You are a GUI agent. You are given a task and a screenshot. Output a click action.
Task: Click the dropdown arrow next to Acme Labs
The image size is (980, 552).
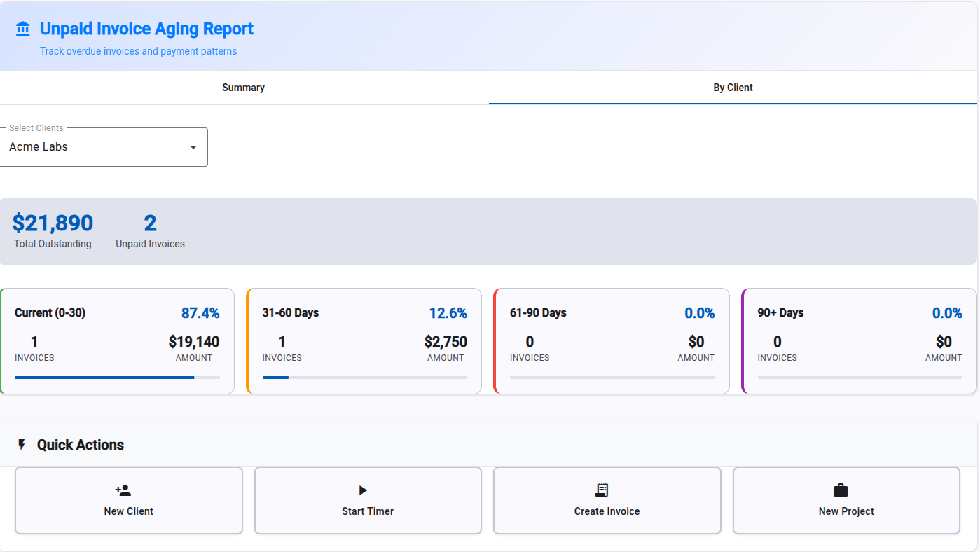pyautogui.click(x=193, y=147)
